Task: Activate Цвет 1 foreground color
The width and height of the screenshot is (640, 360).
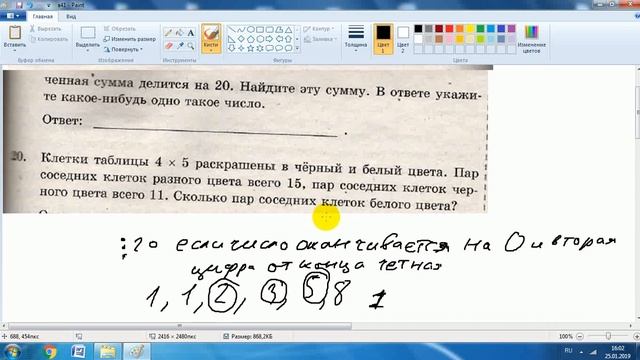Action: click(x=383, y=39)
